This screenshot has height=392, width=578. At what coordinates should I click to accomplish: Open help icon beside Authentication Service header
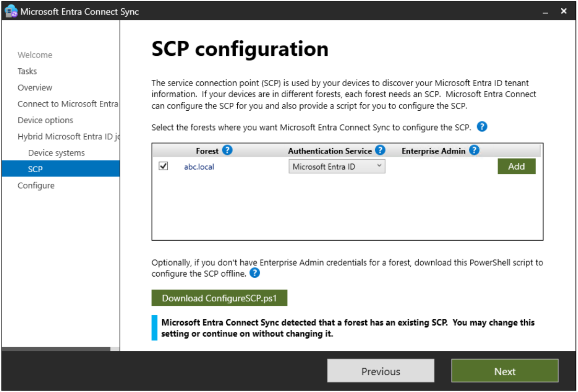tap(380, 150)
